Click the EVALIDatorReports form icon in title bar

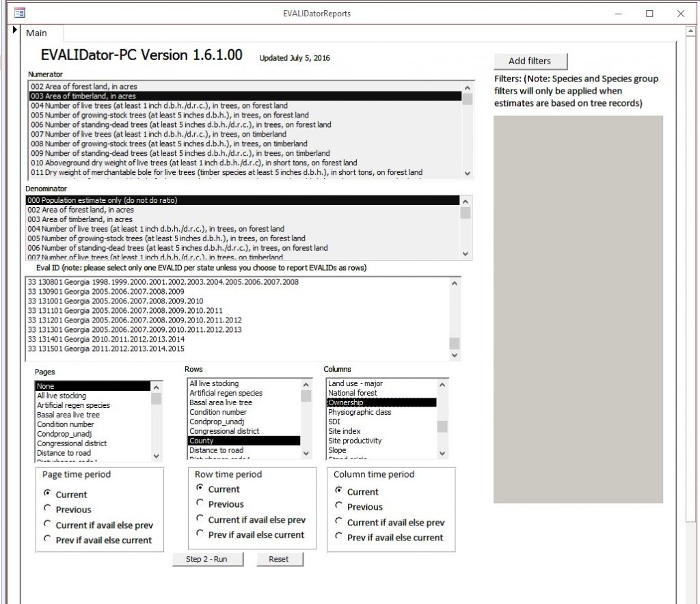coord(20,14)
